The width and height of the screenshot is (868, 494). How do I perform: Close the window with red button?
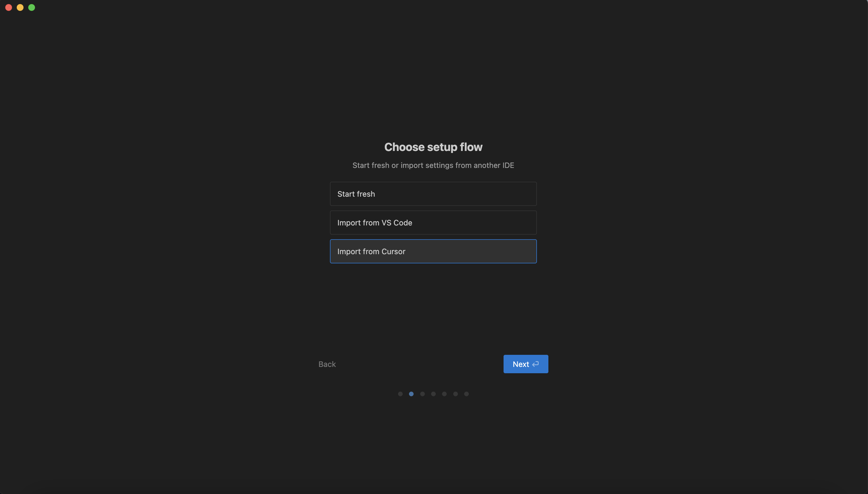9,7
